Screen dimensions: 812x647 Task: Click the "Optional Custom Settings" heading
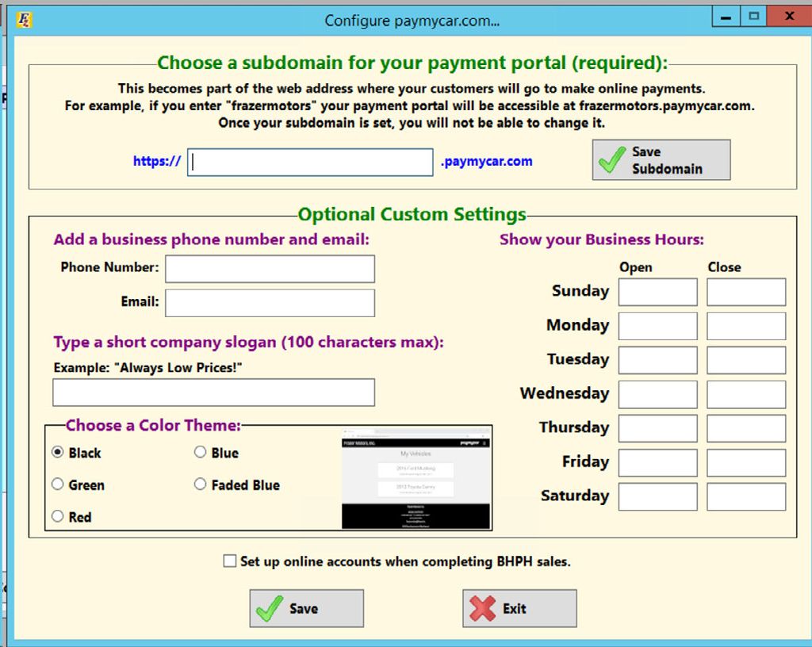[x=412, y=214]
